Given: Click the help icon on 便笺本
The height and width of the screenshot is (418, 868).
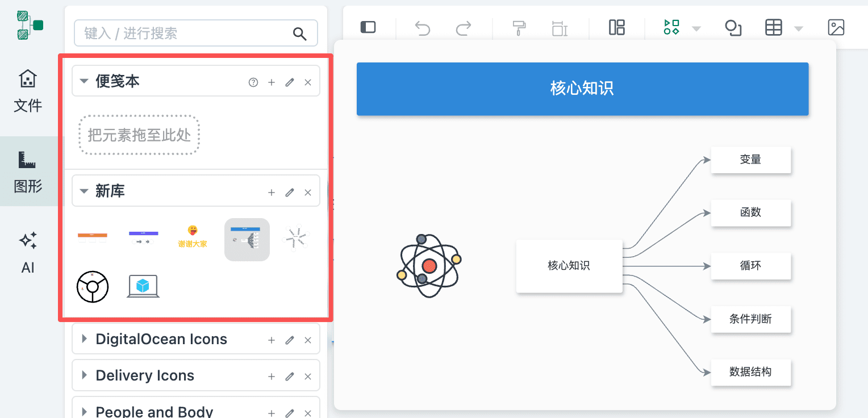Looking at the screenshot, I should click(x=253, y=82).
